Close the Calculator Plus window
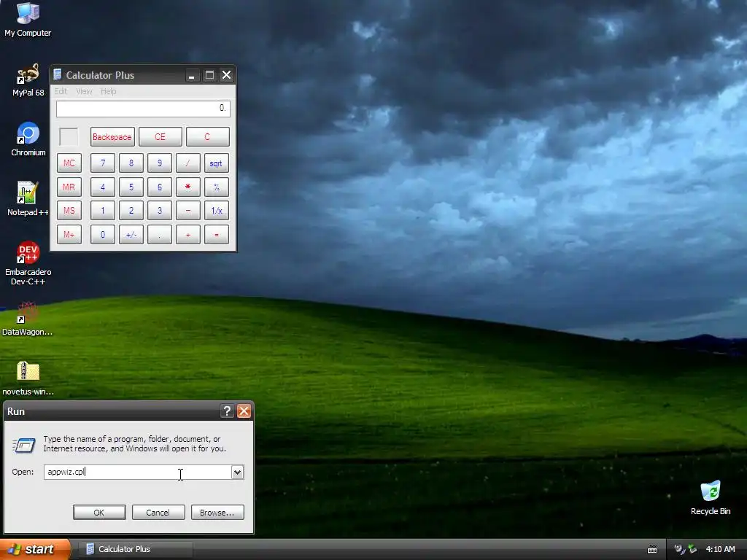Image resolution: width=747 pixels, height=560 pixels. tap(227, 75)
